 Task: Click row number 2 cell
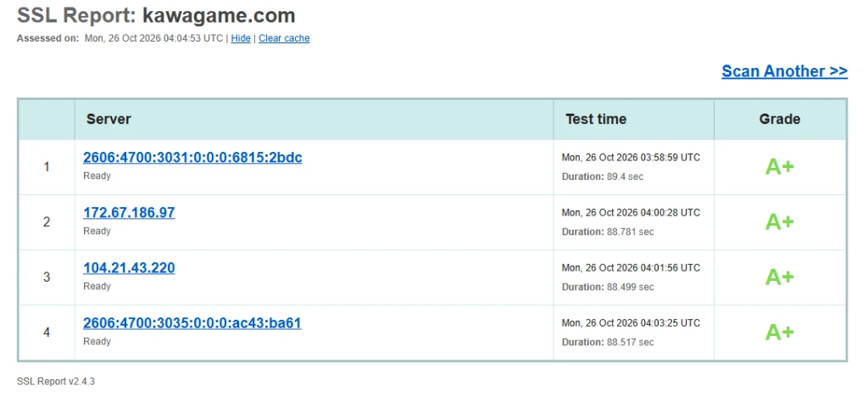[47, 222]
